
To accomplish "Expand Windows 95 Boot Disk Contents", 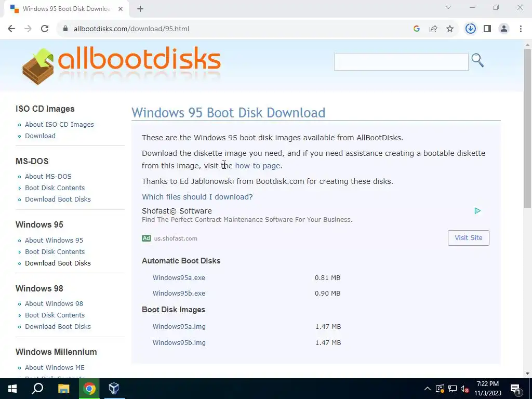I will (x=55, y=252).
